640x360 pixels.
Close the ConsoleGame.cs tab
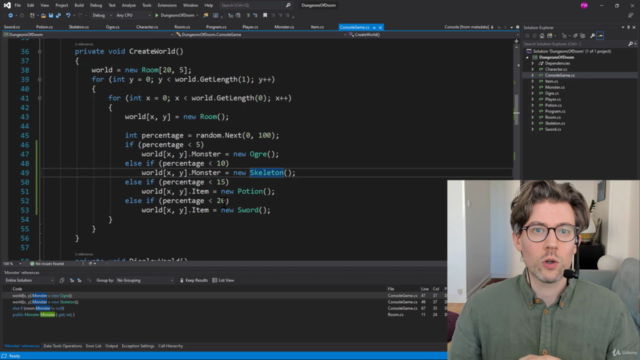tap(380, 27)
